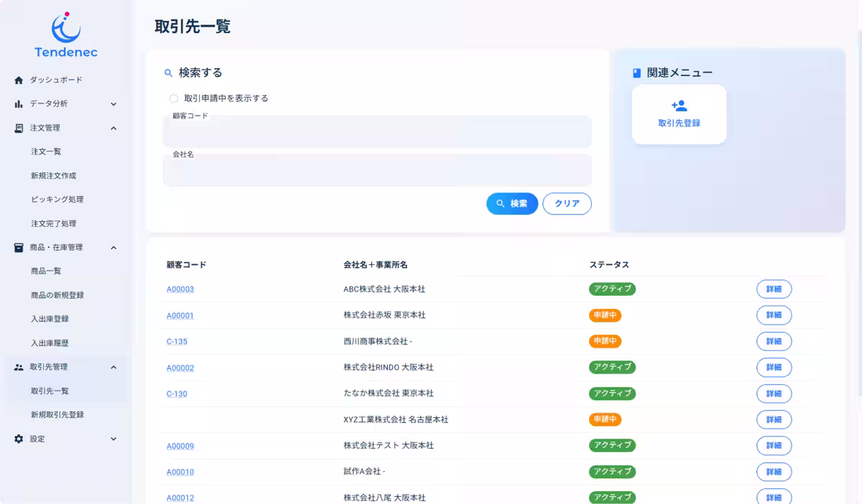Click the 注文管理 order management icon
This screenshot has height=504, width=862.
19,128
